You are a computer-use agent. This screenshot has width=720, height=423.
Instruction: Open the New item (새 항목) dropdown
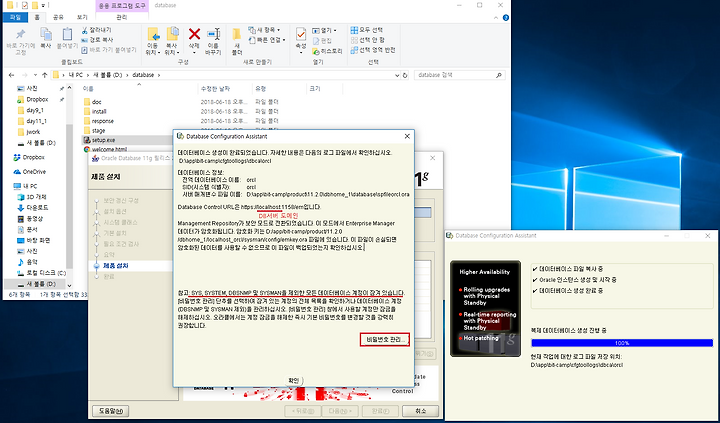pyautogui.click(x=264, y=30)
